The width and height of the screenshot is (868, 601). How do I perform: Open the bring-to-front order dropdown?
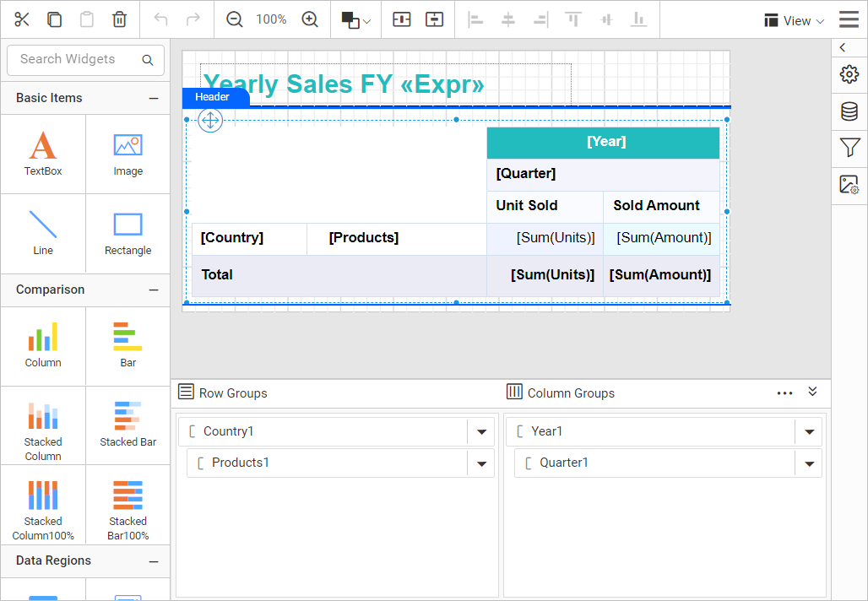[x=356, y=20]
